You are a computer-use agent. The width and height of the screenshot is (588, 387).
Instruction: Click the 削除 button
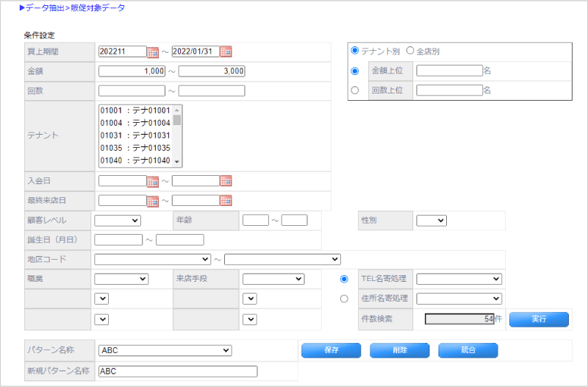(x=399, y=350)
